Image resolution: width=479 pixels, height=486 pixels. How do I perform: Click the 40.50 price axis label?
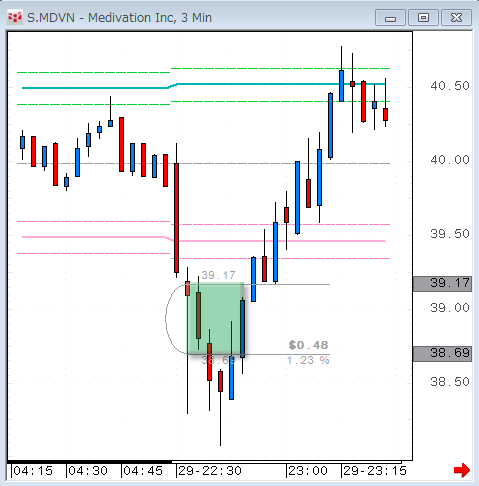[450, 86]
